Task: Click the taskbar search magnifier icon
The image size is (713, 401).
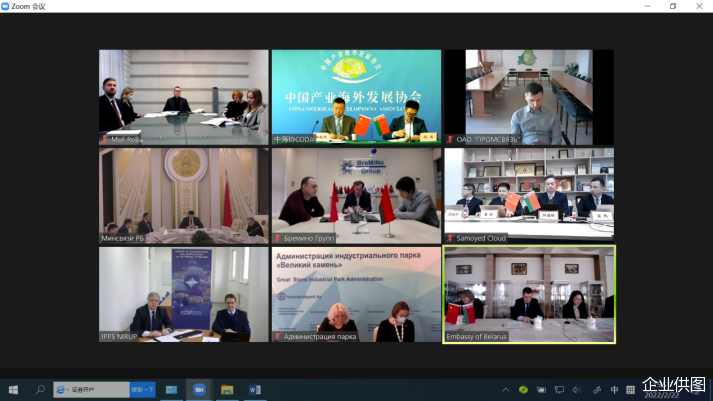Action: pos(41,389)
